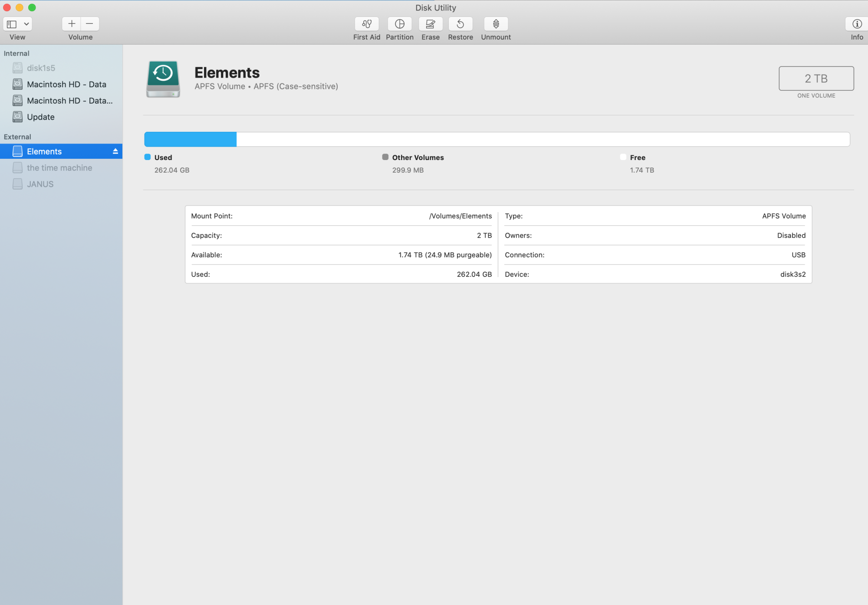The width and height of the screenshot is (868, 605).
Task: Open the Info panel icon
Action: [x=856, y=24]
